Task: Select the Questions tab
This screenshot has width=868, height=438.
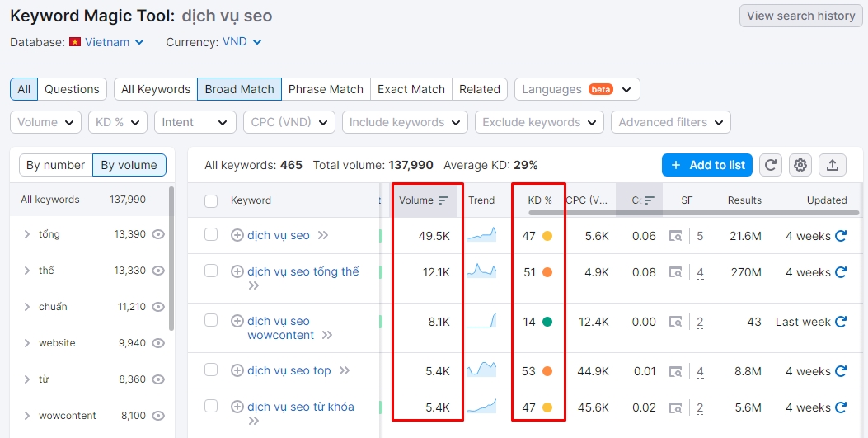Action: pos(72,89)
